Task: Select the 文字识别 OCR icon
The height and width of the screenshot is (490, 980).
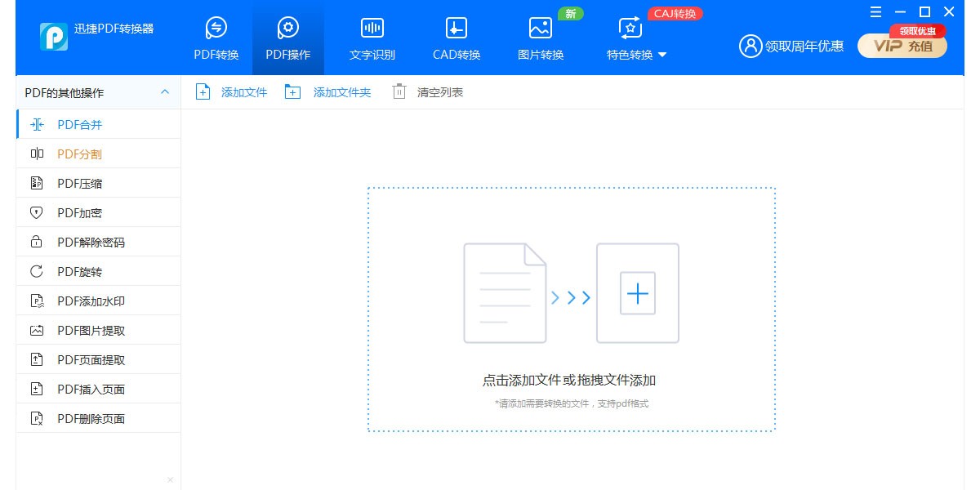Action: coord(372,28)
